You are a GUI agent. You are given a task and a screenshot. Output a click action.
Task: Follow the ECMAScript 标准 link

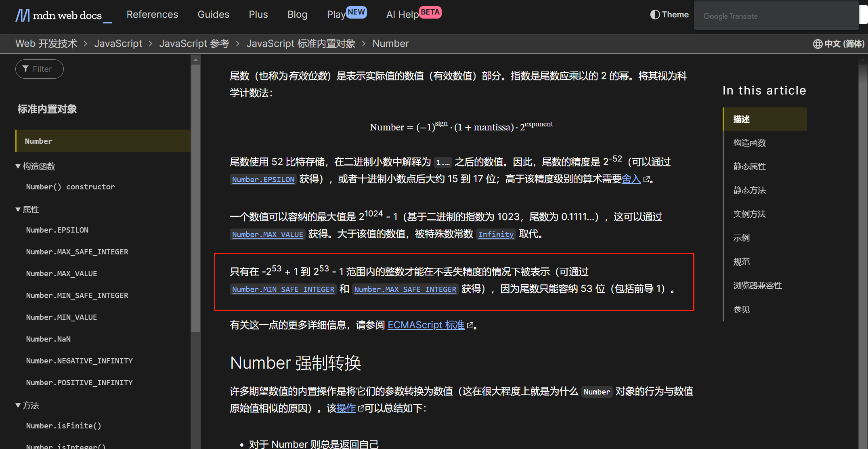(426, 325)
